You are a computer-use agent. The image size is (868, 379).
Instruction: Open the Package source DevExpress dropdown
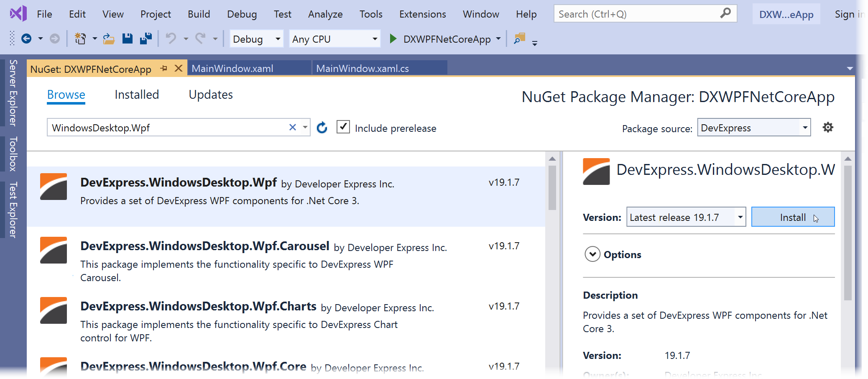pyautogui.click(x=754, y=128)
